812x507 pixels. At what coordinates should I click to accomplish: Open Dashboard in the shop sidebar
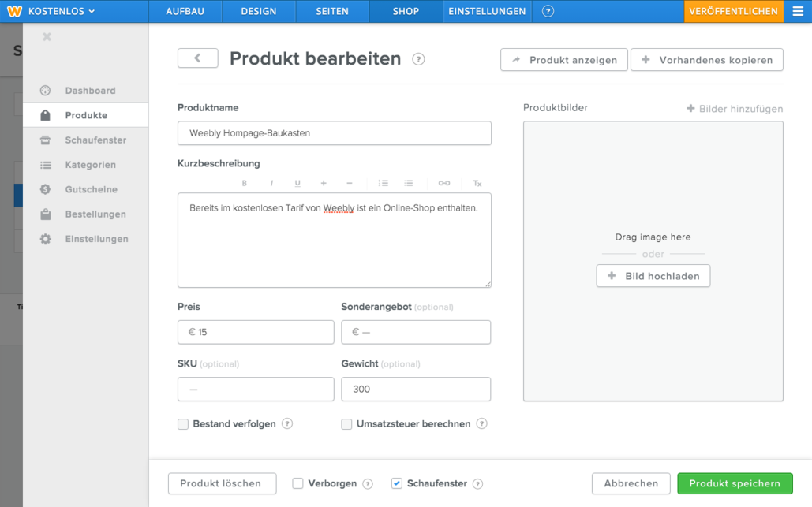point(85,91)
